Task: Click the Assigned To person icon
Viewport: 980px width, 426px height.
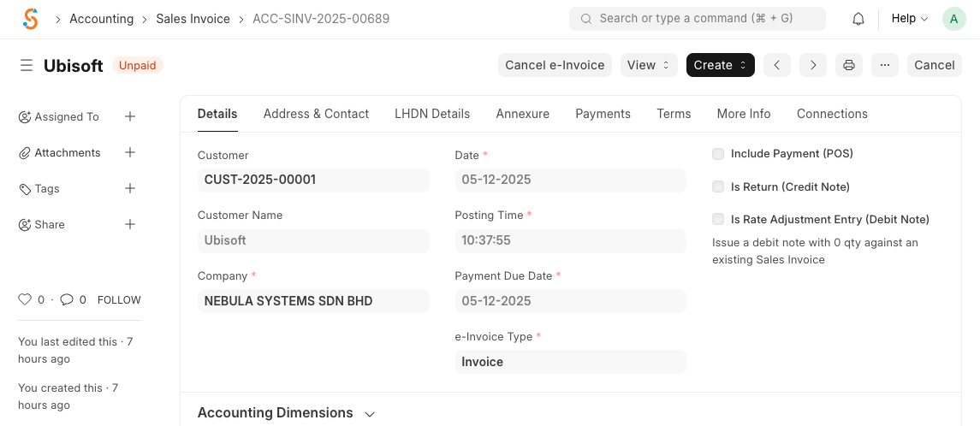Action: tap(24, 117)
